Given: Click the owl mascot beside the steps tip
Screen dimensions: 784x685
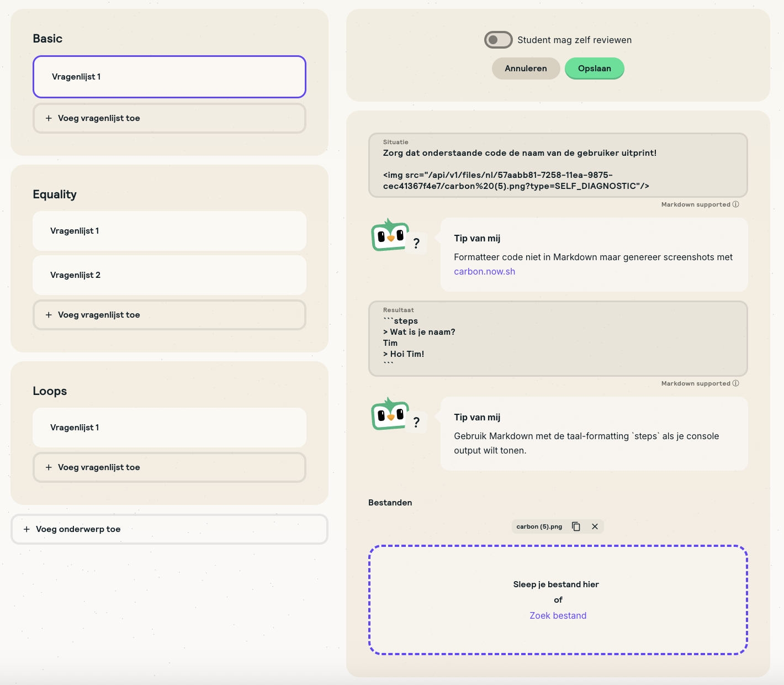Looking at the screenshot, I should click(x=390, y=414).
